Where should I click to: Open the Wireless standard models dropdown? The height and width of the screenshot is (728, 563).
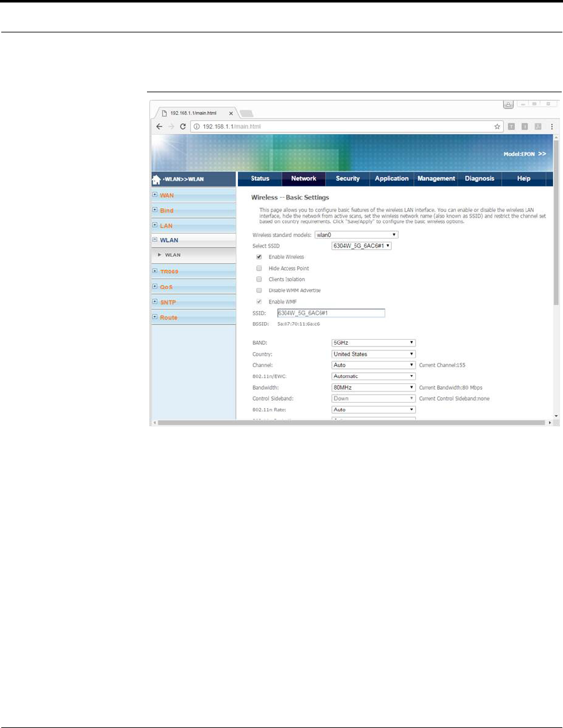pos(356,235)
